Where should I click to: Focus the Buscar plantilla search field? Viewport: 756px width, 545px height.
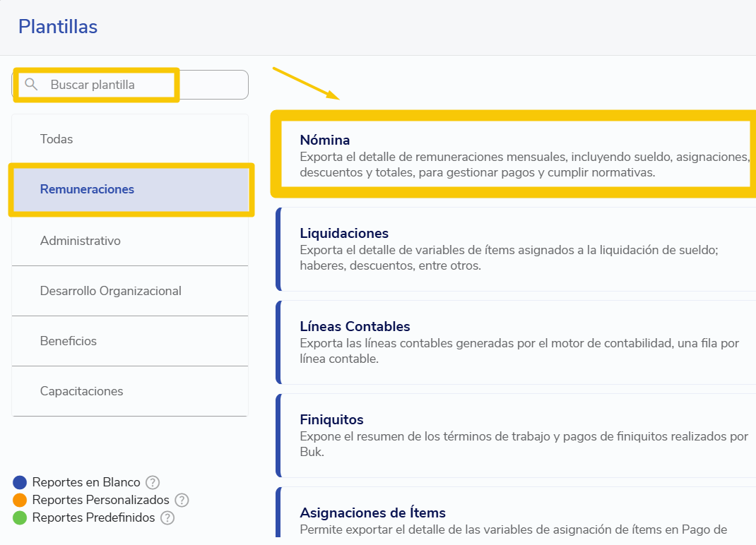130,85
